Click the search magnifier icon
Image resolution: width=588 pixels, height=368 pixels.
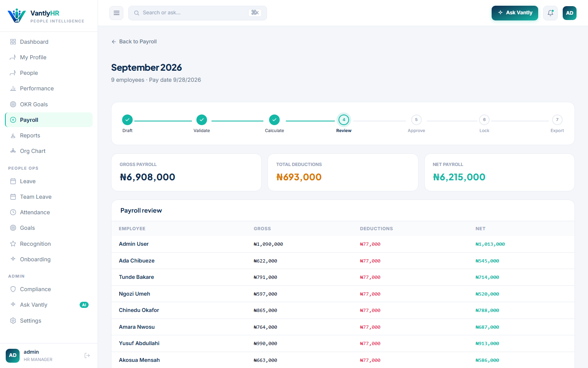coord(137,13)
